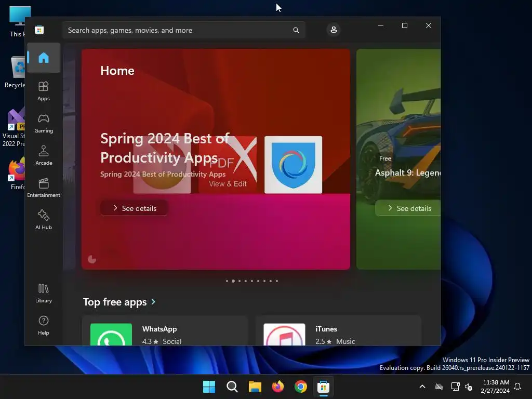Click the Microsoft Store logo icon
This screenshot has height=399, width=532.
coord(39,30)
